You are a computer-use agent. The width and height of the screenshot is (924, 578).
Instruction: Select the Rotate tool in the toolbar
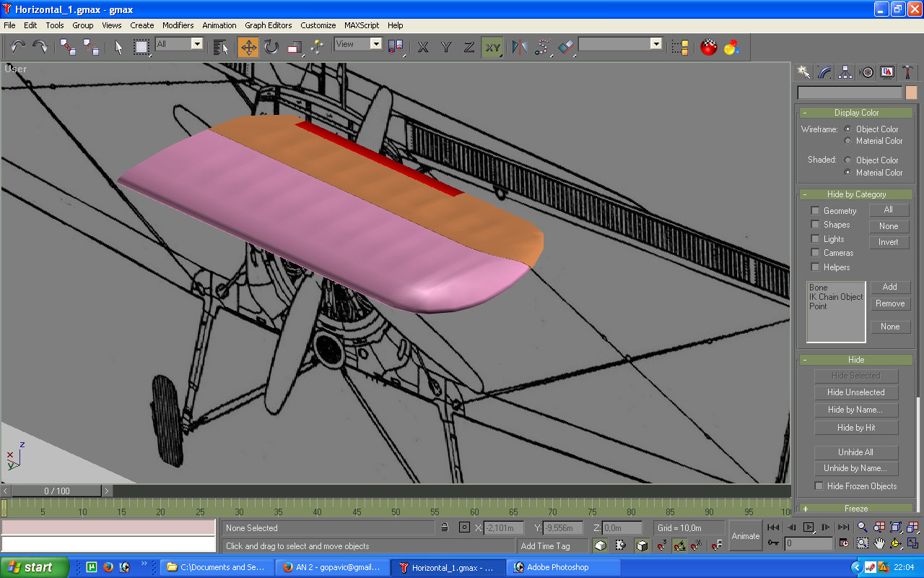tap(271, 48)
